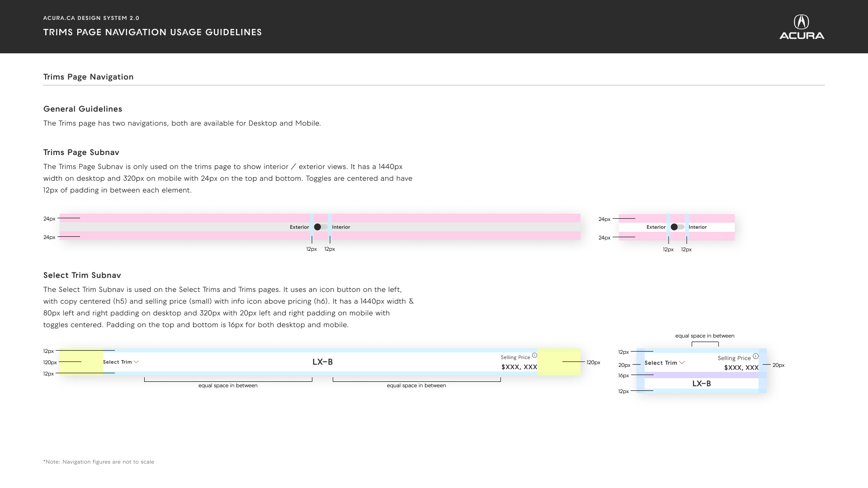Toggle Exterior/Interior switch in the mobile subnav figure

point(678,227)
